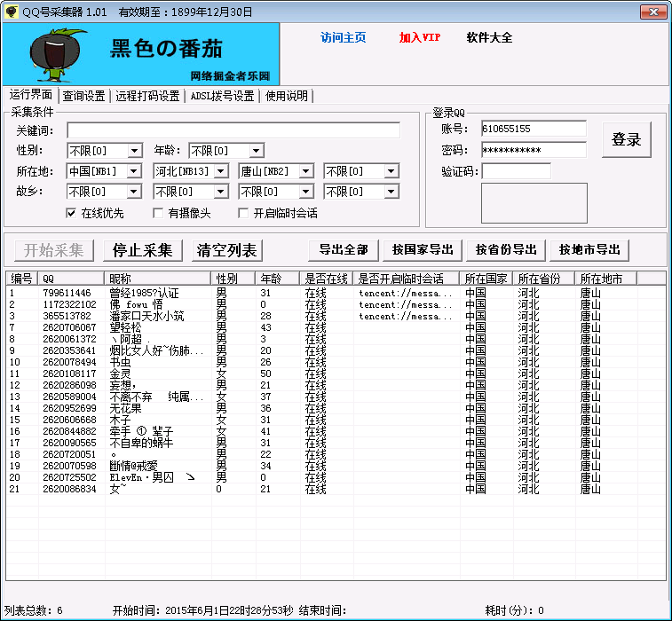Open the ADSL拨号设置 tab
Screen dimensions: 672x621
(223, 96)
